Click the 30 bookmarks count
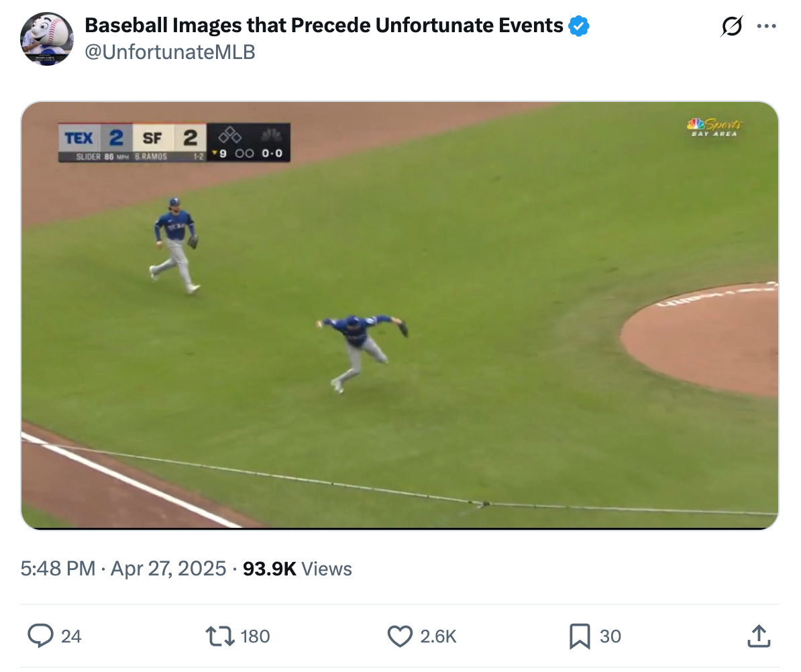The width and height of the screenshot is (801, 672). 610,636
